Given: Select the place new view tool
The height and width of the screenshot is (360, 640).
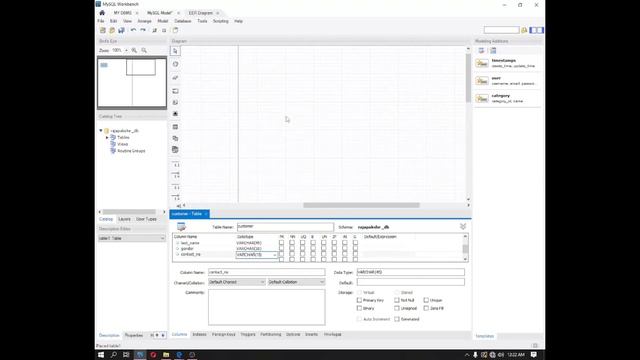Looking at the screenshot, I should 176,138.
